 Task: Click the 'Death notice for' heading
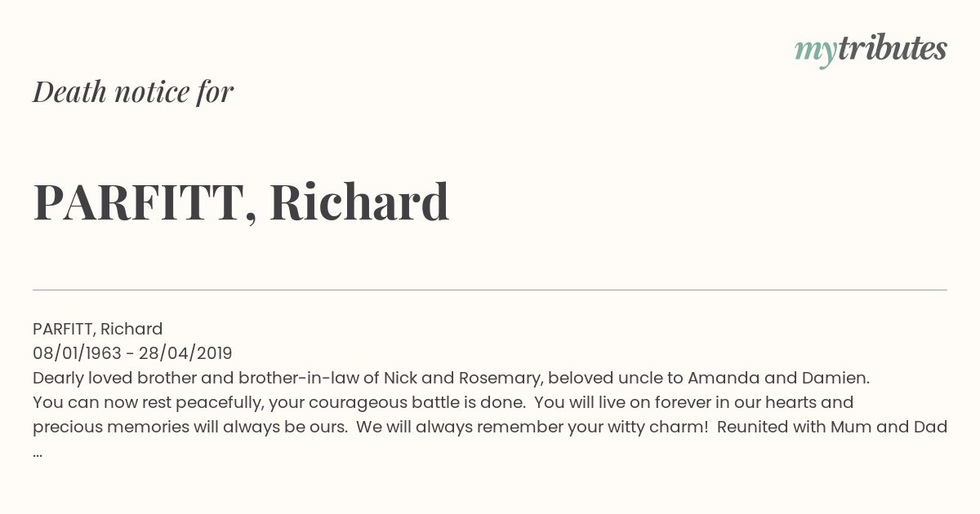click(133, 92)
